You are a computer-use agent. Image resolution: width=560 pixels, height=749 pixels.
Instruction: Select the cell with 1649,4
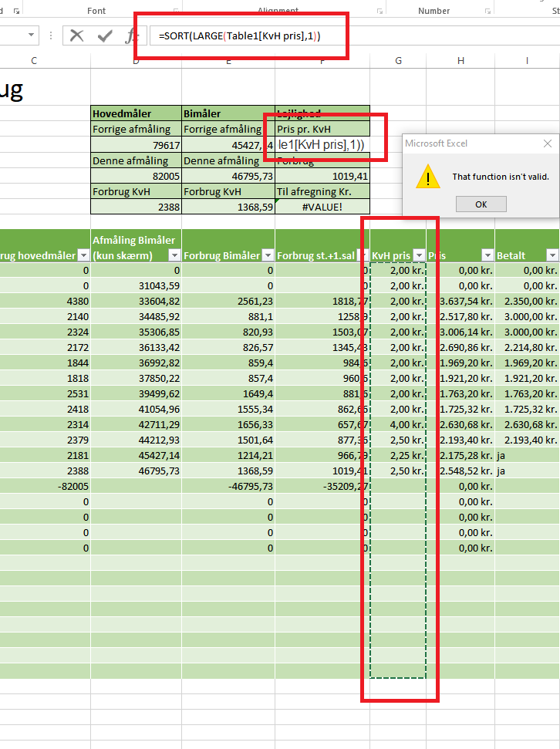(x=228, y=393)
